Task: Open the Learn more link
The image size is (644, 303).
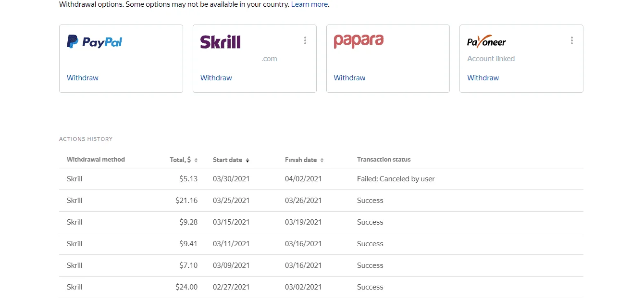Action: (310, 4)
